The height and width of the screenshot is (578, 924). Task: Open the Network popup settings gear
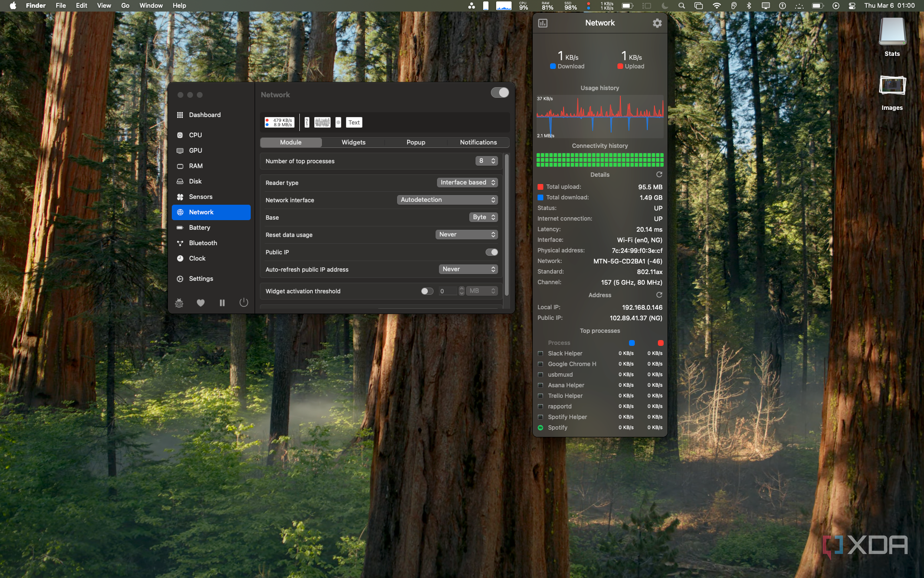click(x=657, y=23)
